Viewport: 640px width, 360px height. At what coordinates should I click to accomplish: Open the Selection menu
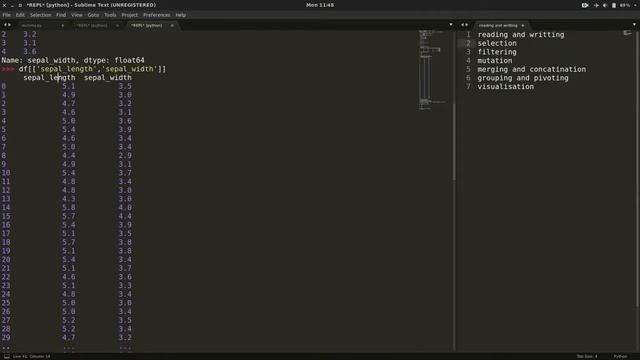pyautogui.click(x=40, y=15)
